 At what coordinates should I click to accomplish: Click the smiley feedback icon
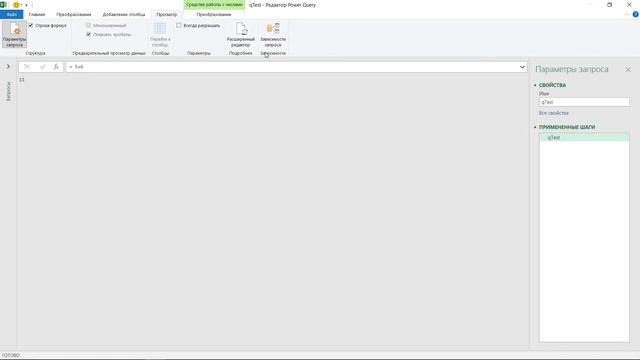(x=16, y=5)
